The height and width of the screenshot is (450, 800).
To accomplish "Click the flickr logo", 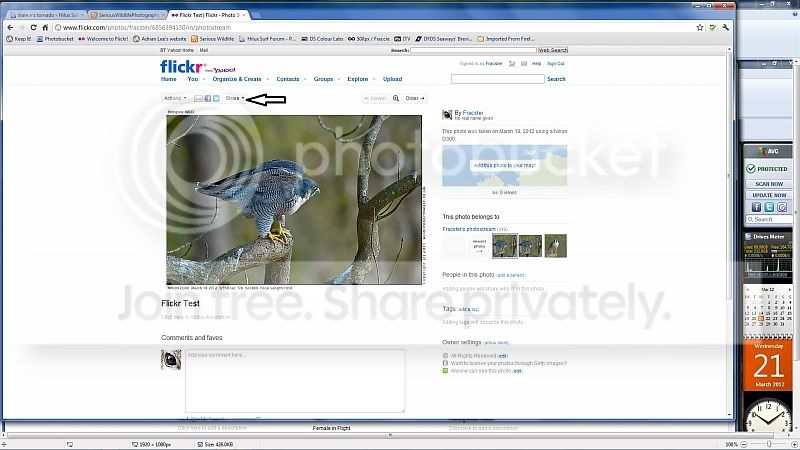I will [x=181, y=67].
